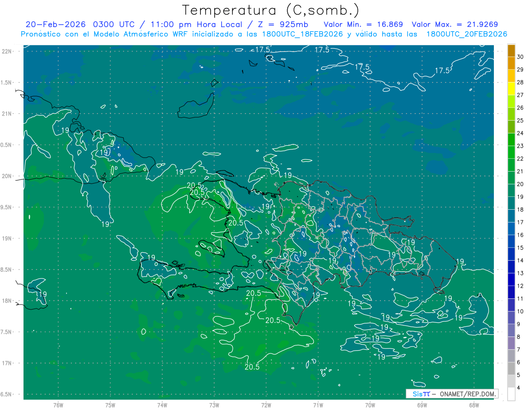
Task: Click the teal swatch between 19 and 20
Action: (x=511, y=190)
